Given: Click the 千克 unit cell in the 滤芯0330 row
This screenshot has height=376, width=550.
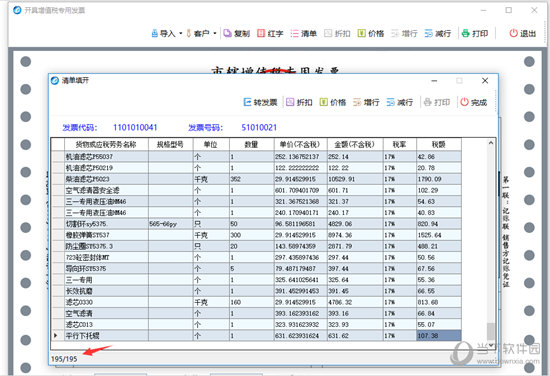Looking at the screenshot, I should pyautogui.click(x=211, y=302).
